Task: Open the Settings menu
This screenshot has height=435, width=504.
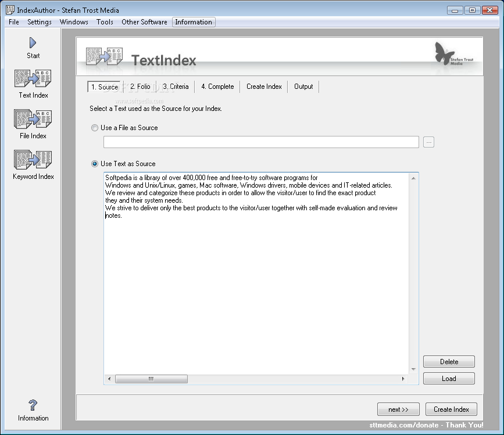Action: [39, 22]
